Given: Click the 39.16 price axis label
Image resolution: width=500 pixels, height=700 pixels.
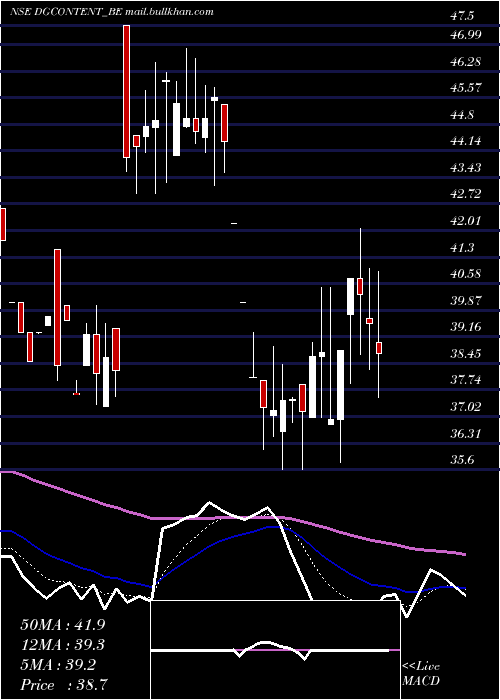Looking at the screenshot, I should pyautogui.click(x=466, y=327).
